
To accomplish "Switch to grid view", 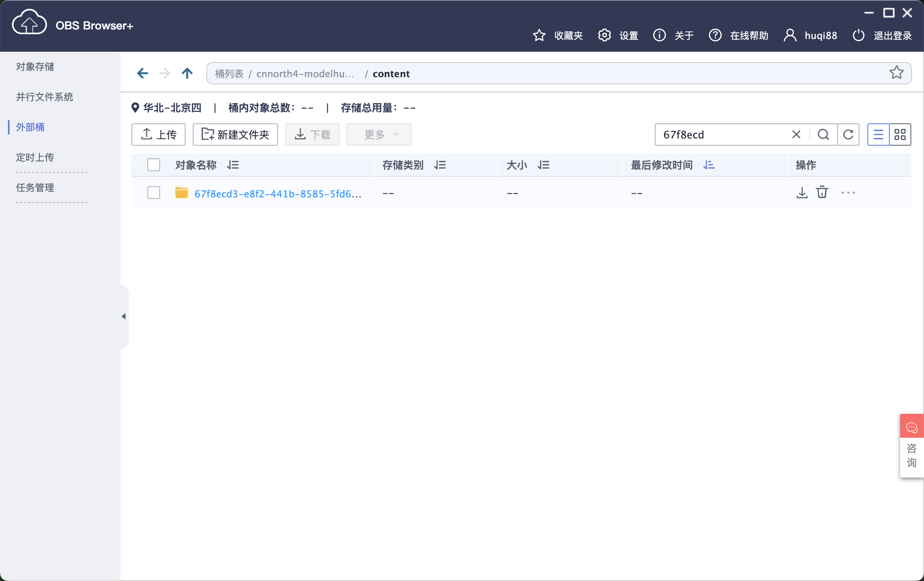I will (900, 135).
